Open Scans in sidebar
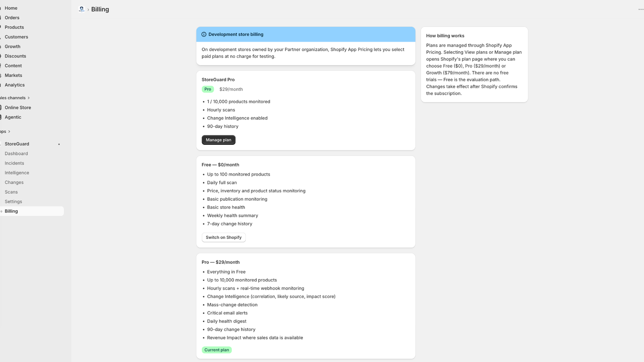The height and width of the screenshot is (362, 644). (11, 192)
